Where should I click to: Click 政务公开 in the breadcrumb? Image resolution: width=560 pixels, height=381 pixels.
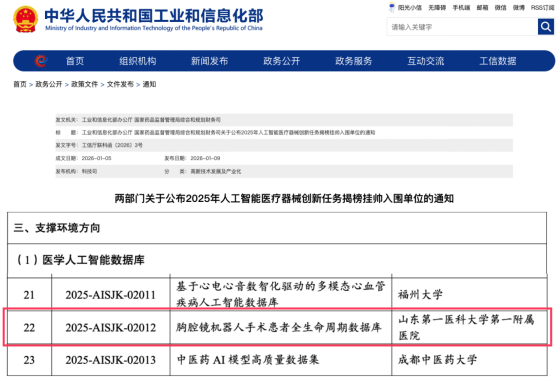49,84
